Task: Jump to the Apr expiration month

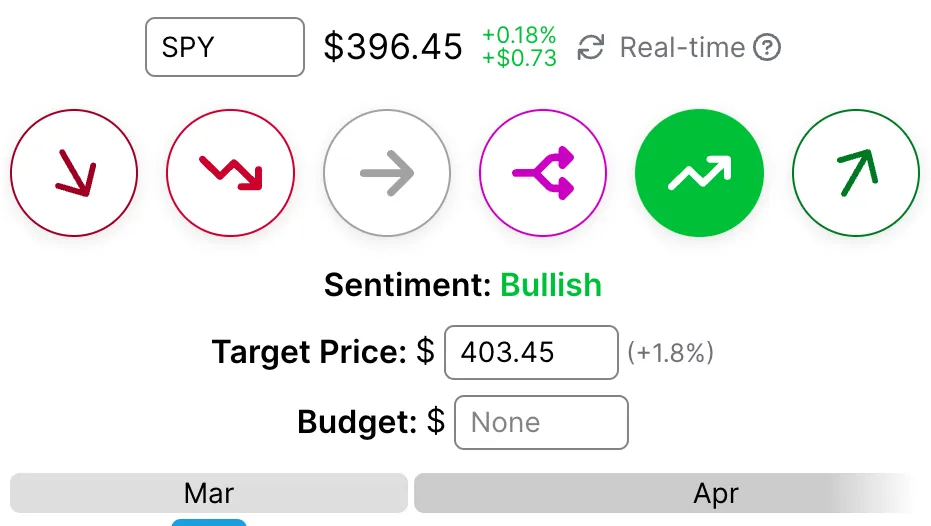Action: tap(716, 493)
